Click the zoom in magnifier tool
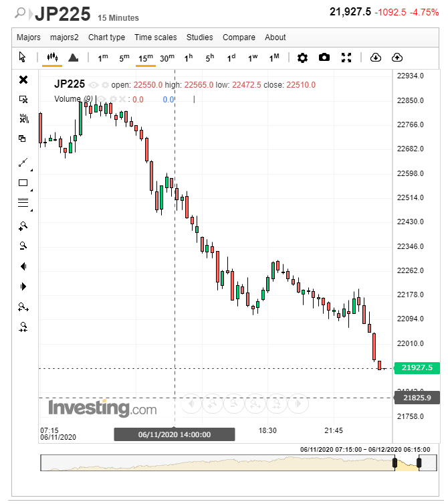 [x=23, y=226]
